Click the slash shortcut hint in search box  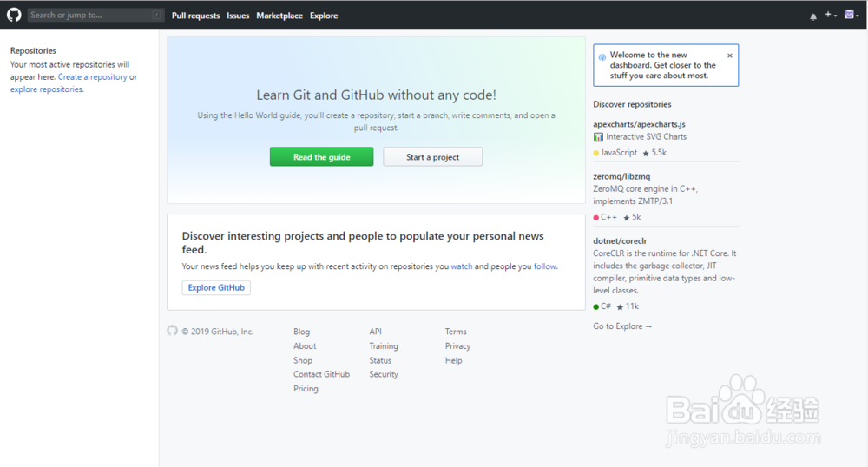(156, 15)
